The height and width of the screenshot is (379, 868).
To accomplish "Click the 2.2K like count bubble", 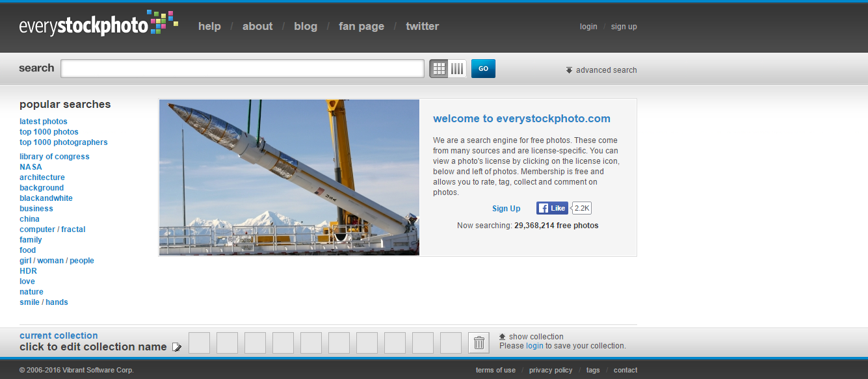I will 582,208.
